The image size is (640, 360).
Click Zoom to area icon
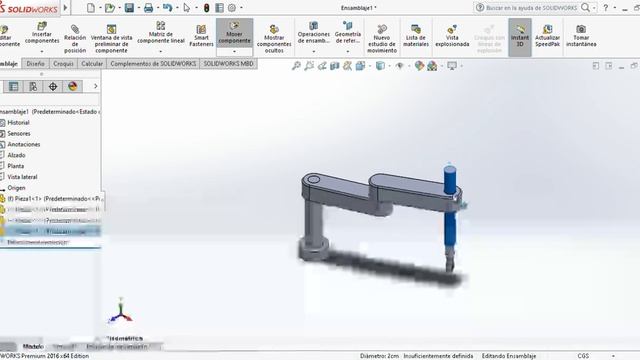[x=309, y=66]
